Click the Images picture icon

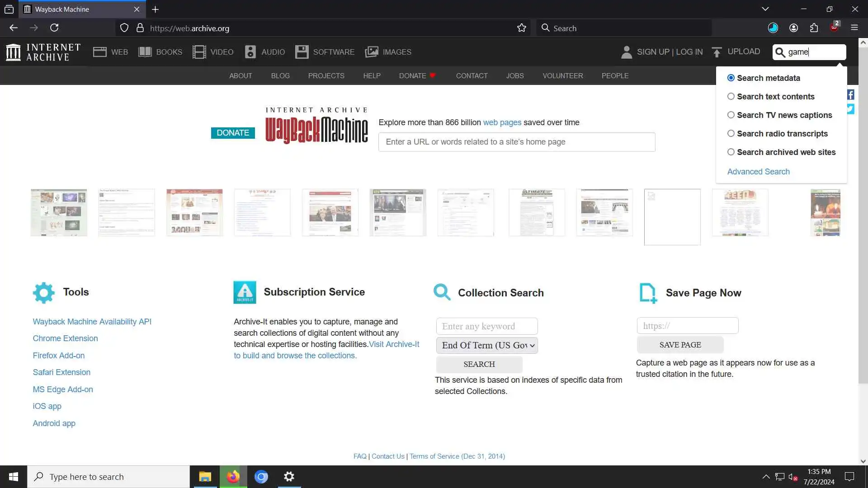tap(372, 52)
